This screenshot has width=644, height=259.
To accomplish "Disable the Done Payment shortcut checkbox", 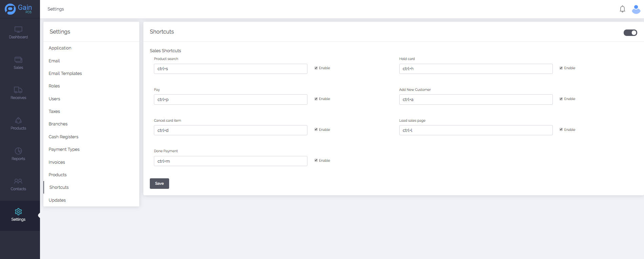I will coord(316,160).
